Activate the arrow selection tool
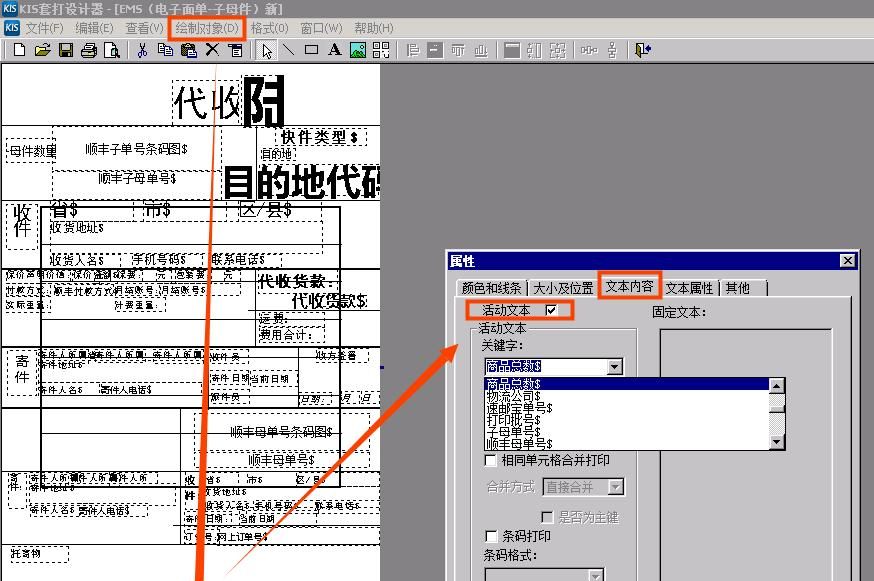This screenshot has height=581, width=874. [x=268, y=50]
